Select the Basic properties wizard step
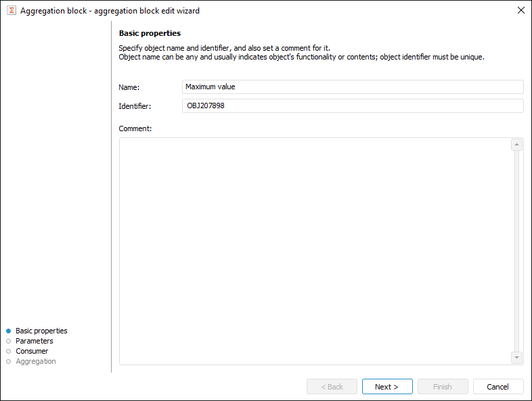Screen dimensions: 532x401 click(x=41, y=331)
